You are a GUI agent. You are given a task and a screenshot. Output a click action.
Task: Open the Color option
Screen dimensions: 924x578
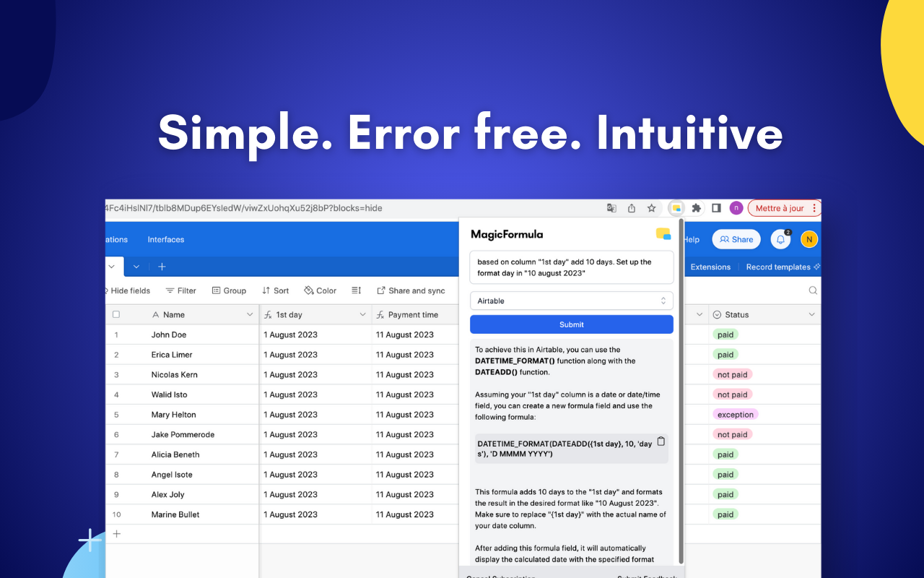[x=321, y=290]
